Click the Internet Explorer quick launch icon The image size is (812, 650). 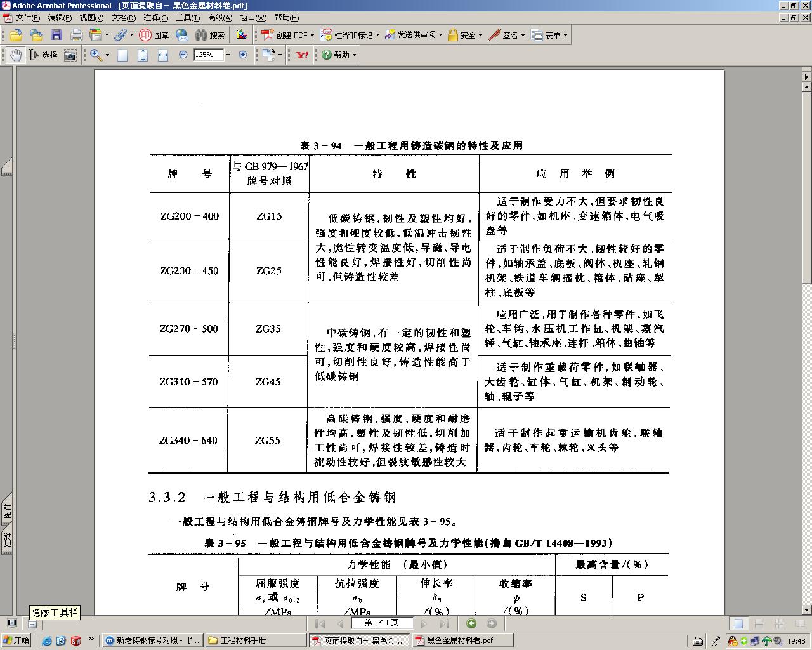click(x=47, y=640)
